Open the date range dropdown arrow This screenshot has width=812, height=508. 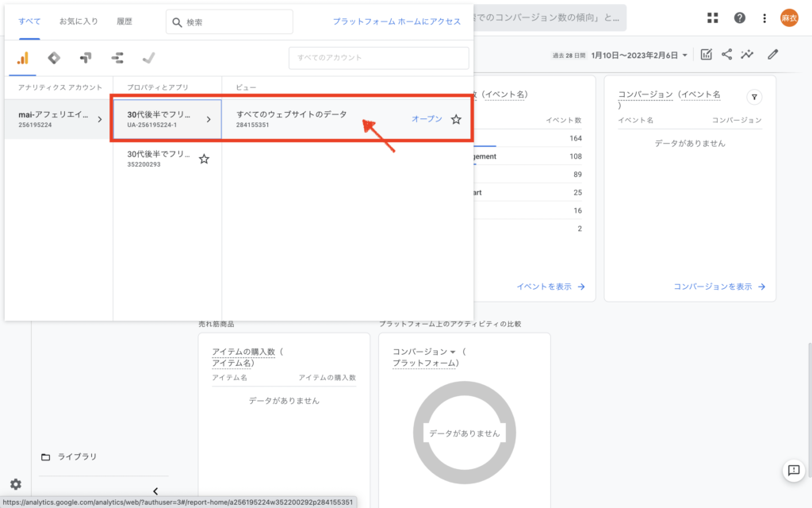(684, 55)
